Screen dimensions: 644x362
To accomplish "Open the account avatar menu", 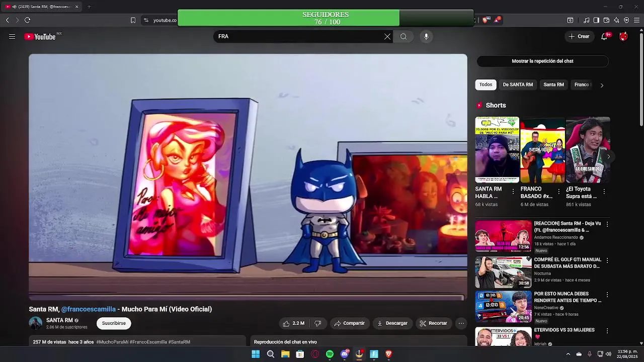I will pyautogui.click(x=623, y=37).
